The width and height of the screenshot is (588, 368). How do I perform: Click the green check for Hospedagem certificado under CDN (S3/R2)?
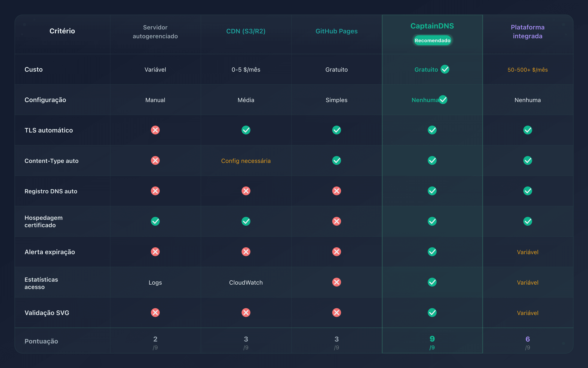[246, 221]
